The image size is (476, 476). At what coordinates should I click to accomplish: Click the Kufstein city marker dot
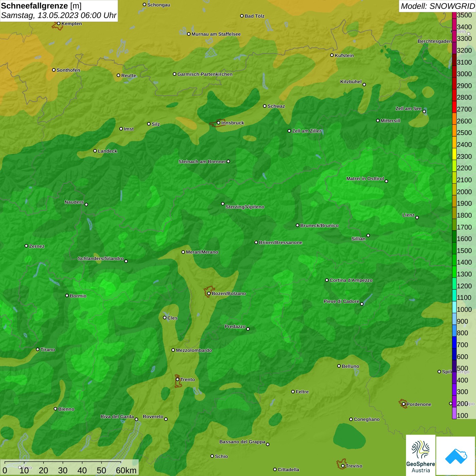pyautogui.click(x=332, y=55)
